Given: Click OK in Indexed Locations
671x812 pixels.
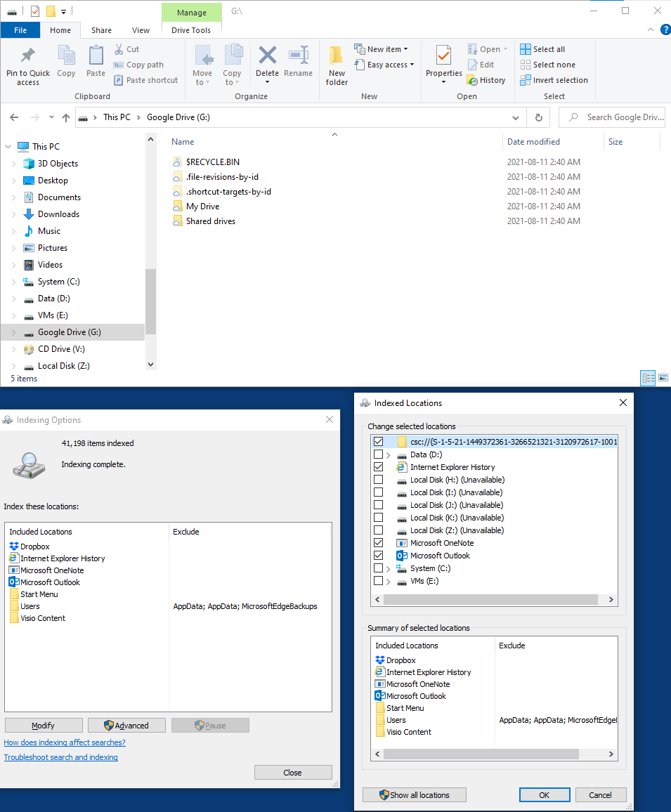Looking at the screenshot, I should 545,795.
